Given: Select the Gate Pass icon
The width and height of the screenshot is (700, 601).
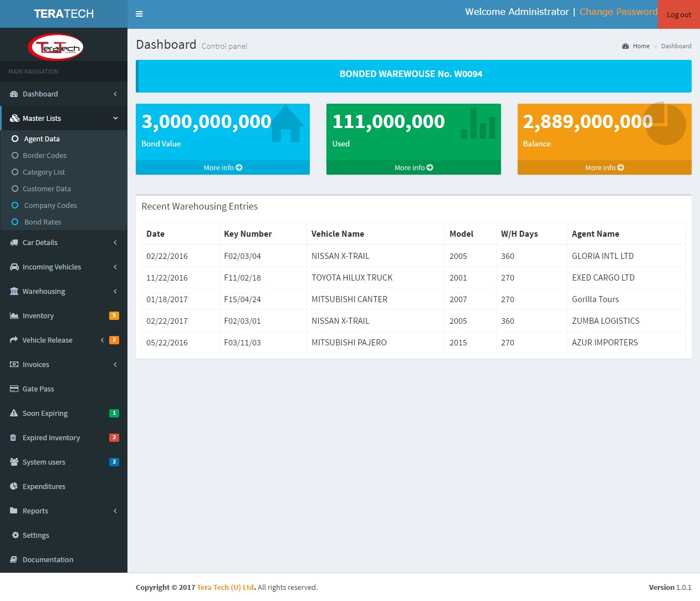Looking at the screenshot, I should [14, 389].
